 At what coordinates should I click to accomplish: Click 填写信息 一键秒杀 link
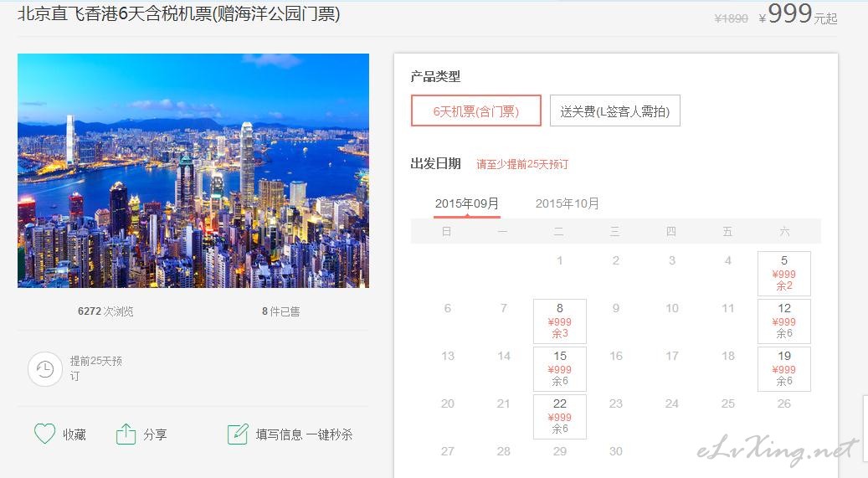[x=304, y=434]
